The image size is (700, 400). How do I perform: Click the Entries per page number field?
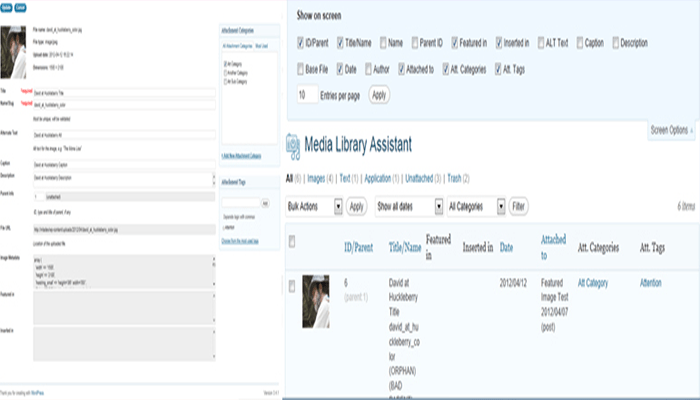coord(307,95)
